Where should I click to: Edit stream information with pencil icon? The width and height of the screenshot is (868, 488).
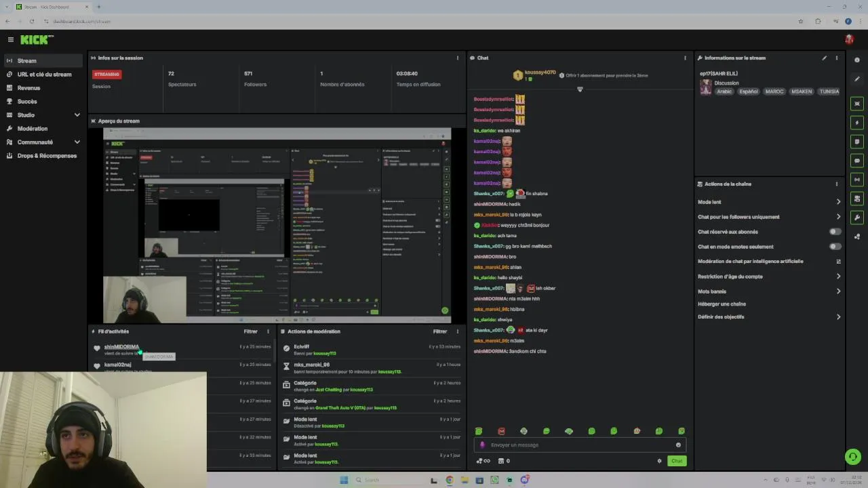[x=825, y=58]
